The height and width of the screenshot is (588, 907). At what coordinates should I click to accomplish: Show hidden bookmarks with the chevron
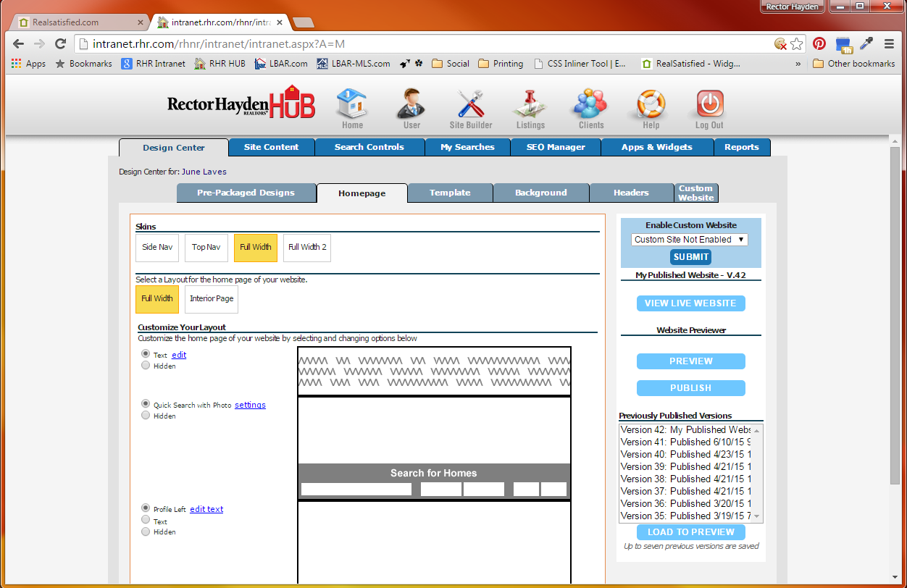[798, 64]
